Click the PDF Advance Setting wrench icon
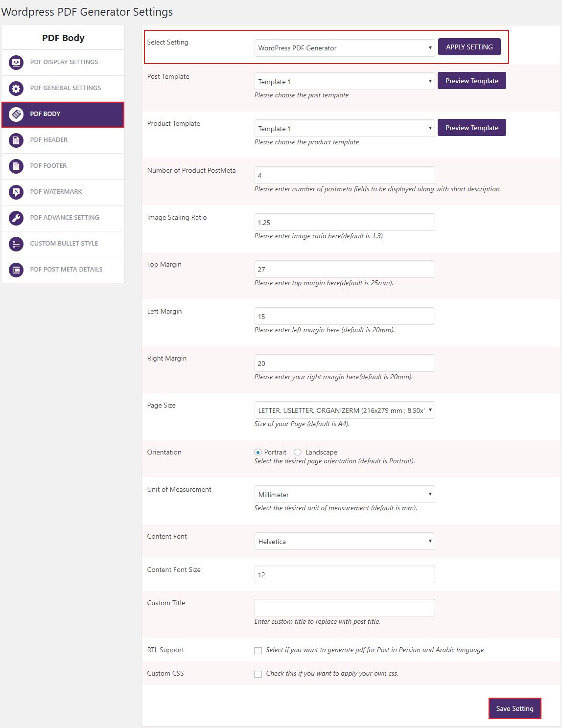The width and height of the screenshot is (562, 728). click(16, 218)
